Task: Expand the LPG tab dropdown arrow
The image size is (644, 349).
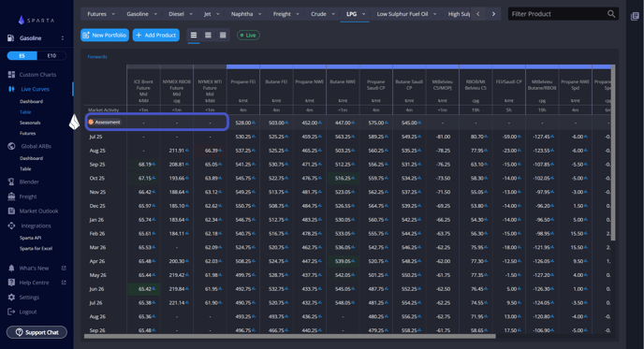Action: coord(363,14)
